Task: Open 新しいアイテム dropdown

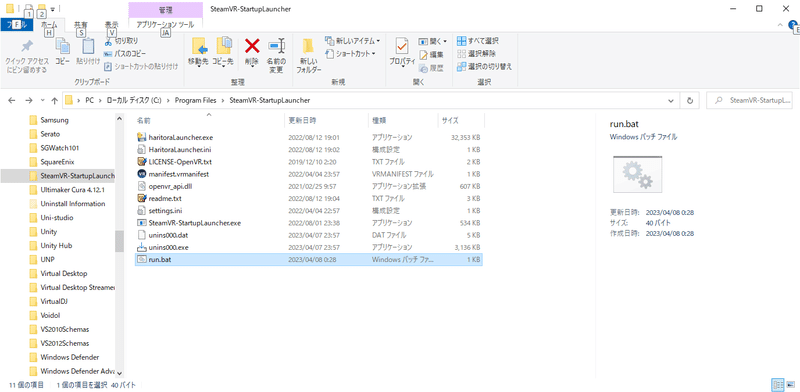Action: [353, 41]
